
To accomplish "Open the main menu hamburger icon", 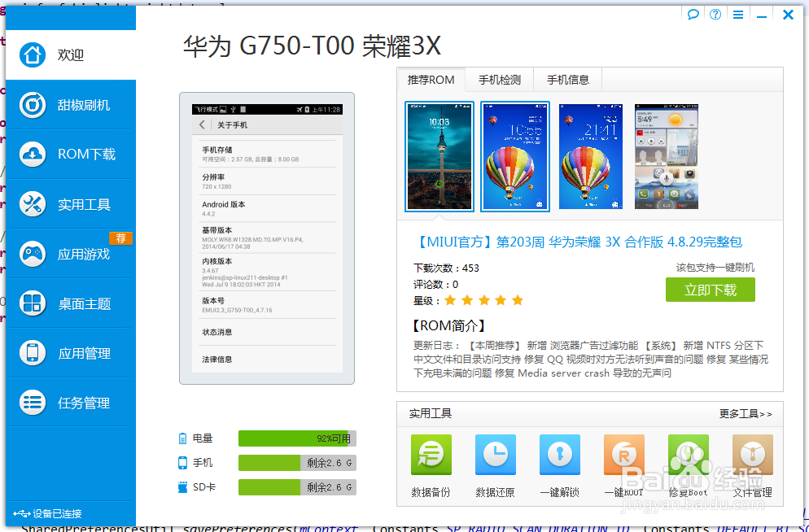I will coord(738,15).
